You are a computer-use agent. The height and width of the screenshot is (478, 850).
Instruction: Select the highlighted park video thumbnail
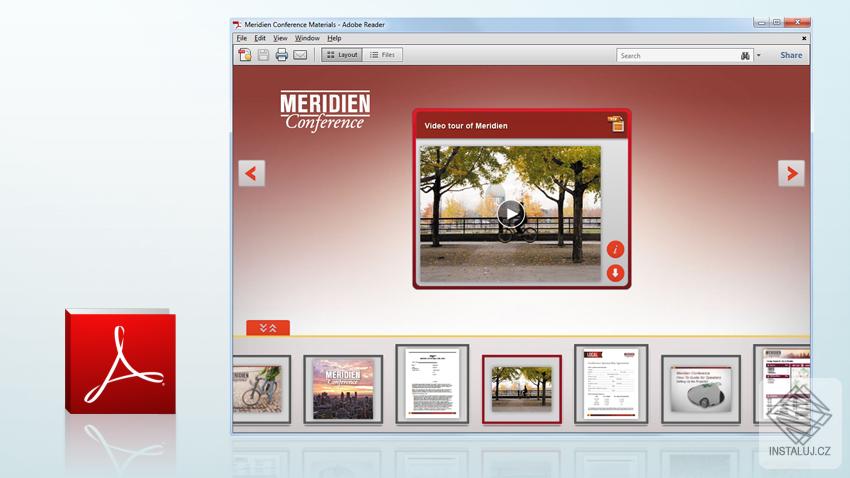point(521,389)
